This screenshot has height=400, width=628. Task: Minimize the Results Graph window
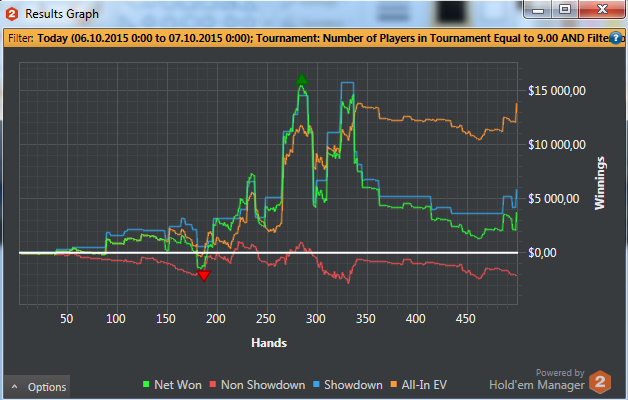[538, 10]
